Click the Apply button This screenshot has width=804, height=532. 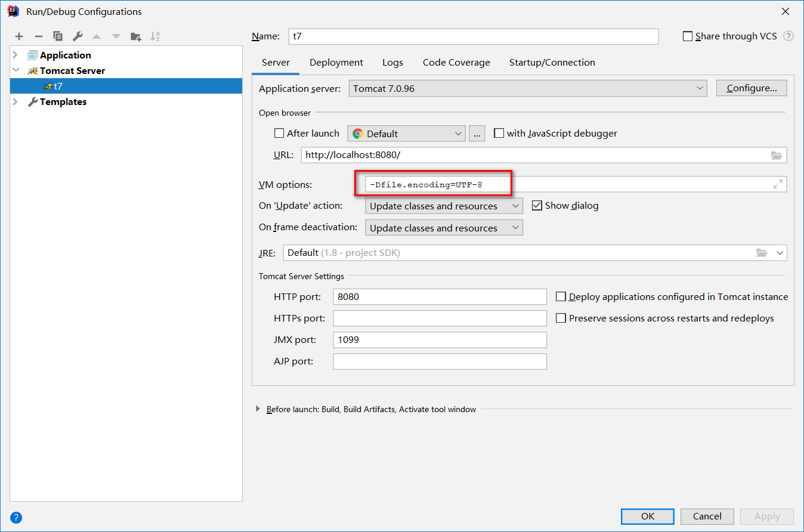[767, 516]
